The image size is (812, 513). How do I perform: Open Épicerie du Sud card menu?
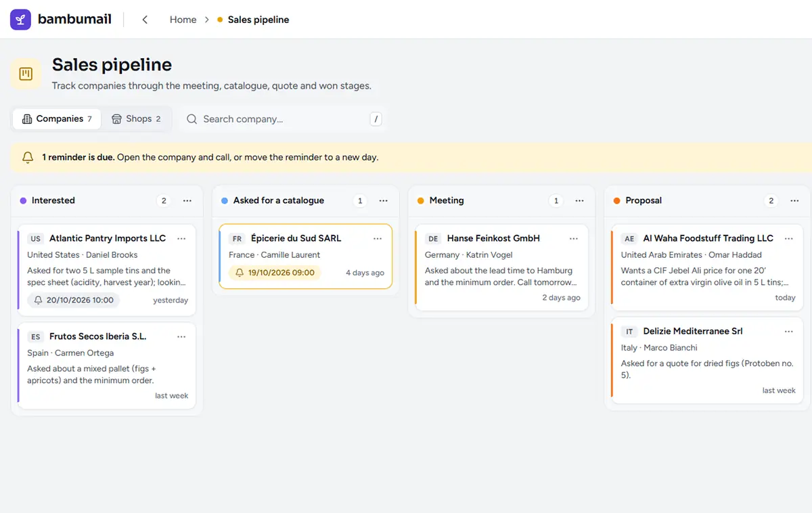pos(378,238)
